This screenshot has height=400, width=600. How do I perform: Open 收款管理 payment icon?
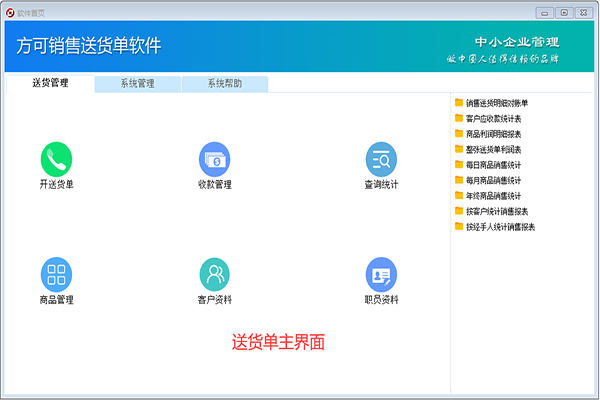[x=215, y=159]
